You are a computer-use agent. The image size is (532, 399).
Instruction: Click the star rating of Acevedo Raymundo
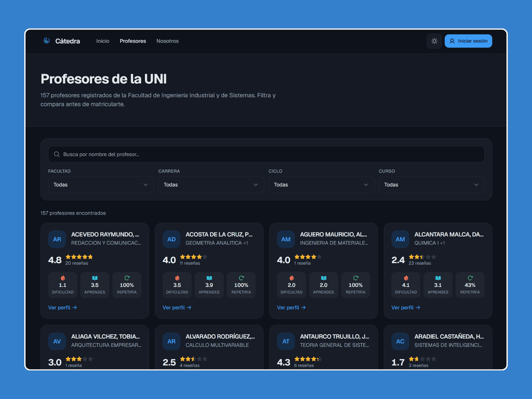click(x=79, y=257)
